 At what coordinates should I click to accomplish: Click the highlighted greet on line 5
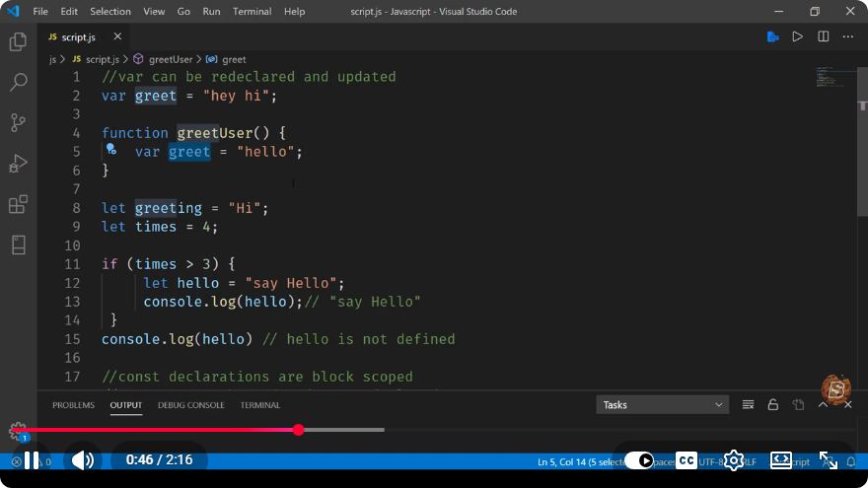[189, 152]
